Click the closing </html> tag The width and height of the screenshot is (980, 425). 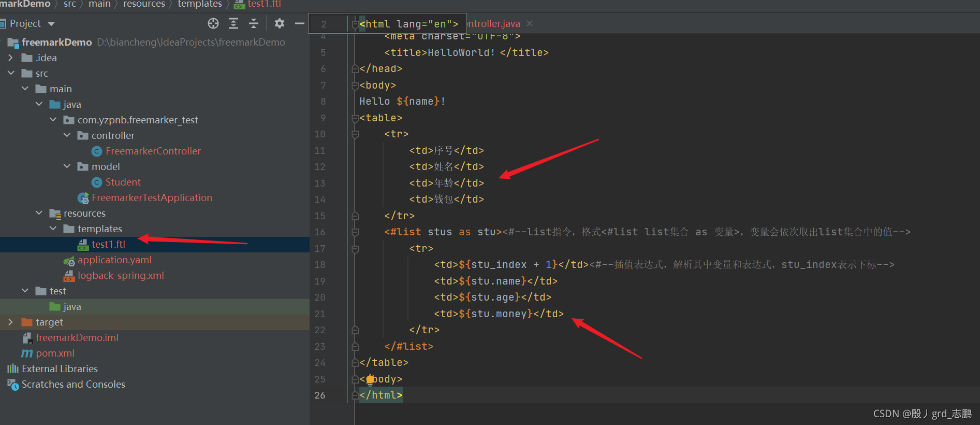coord(381,395)
